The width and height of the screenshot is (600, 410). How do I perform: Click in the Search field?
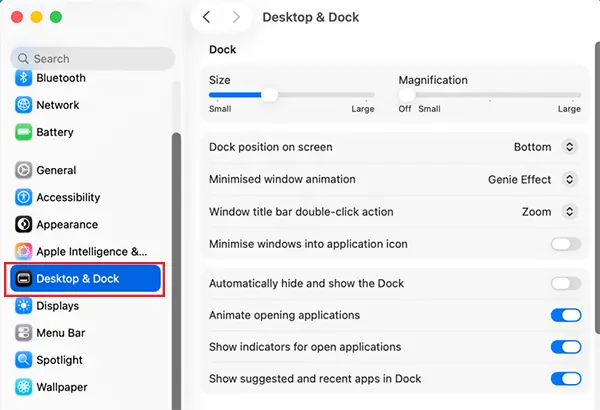coord(92,59)
